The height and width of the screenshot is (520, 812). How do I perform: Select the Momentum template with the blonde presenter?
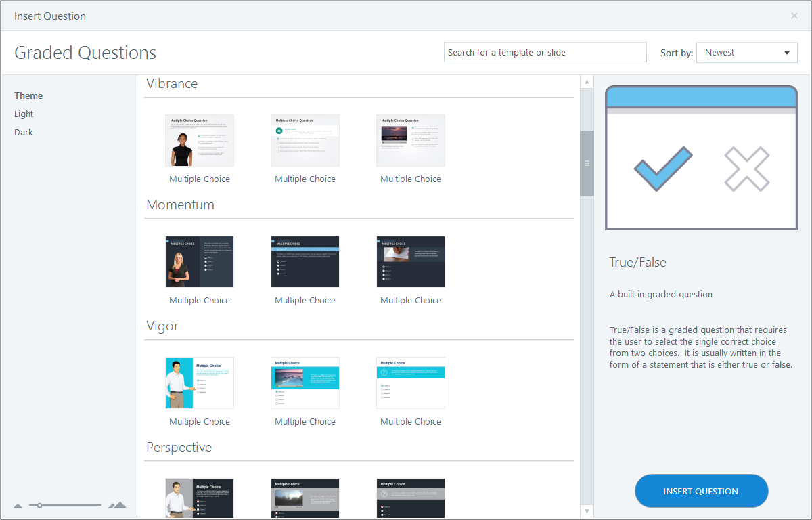(x=199, y=261)
